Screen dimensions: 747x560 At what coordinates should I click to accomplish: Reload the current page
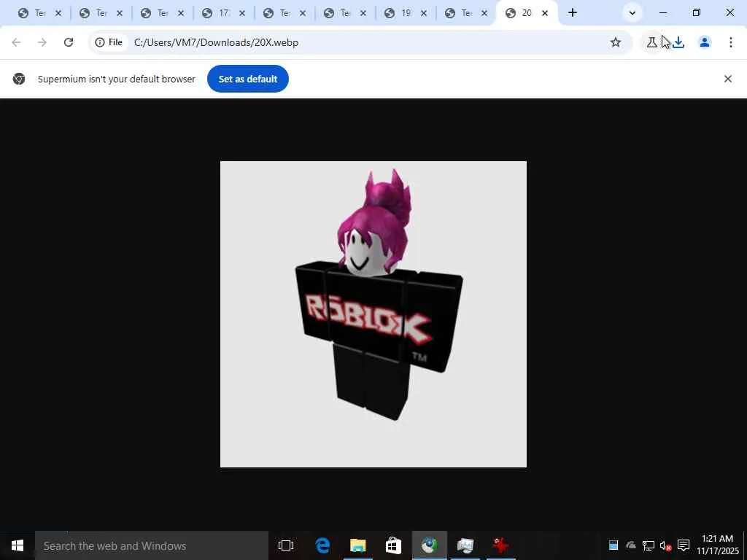pyautogui.click(x=69, y=42)
